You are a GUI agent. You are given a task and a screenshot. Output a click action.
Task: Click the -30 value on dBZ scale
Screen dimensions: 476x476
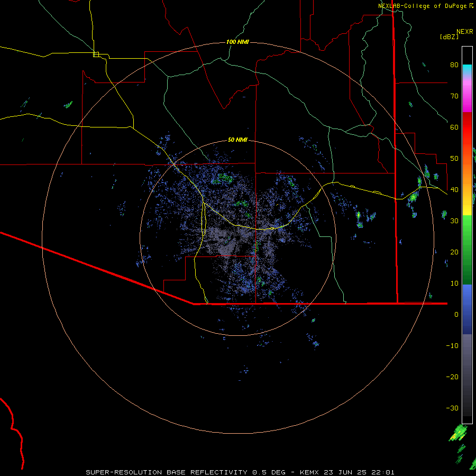pos(452,408)
